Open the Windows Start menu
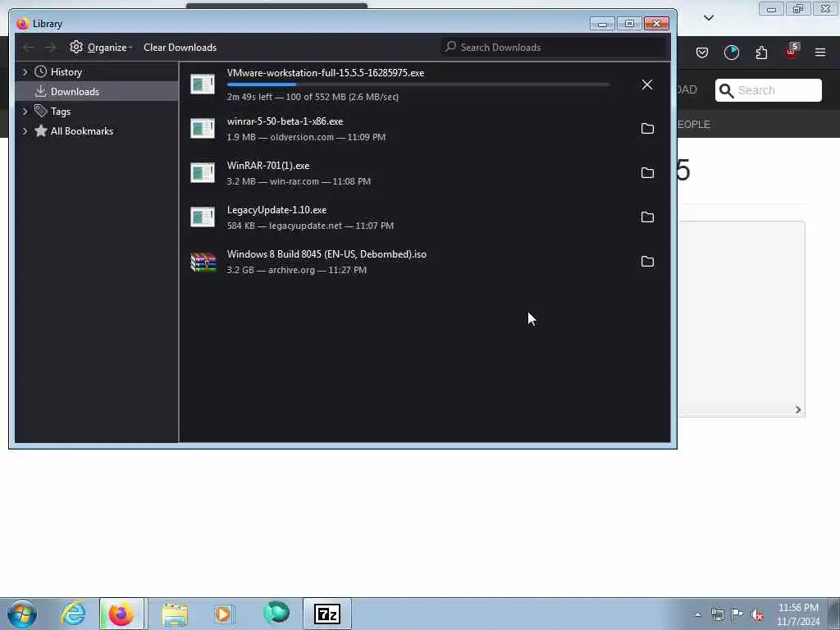The image size is (840, 630). point(22,614)
